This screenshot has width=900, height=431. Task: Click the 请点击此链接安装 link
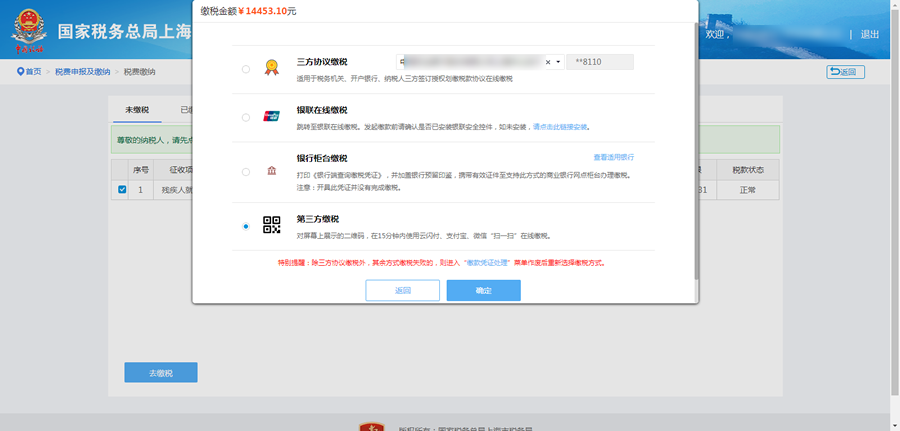(560, 128)
